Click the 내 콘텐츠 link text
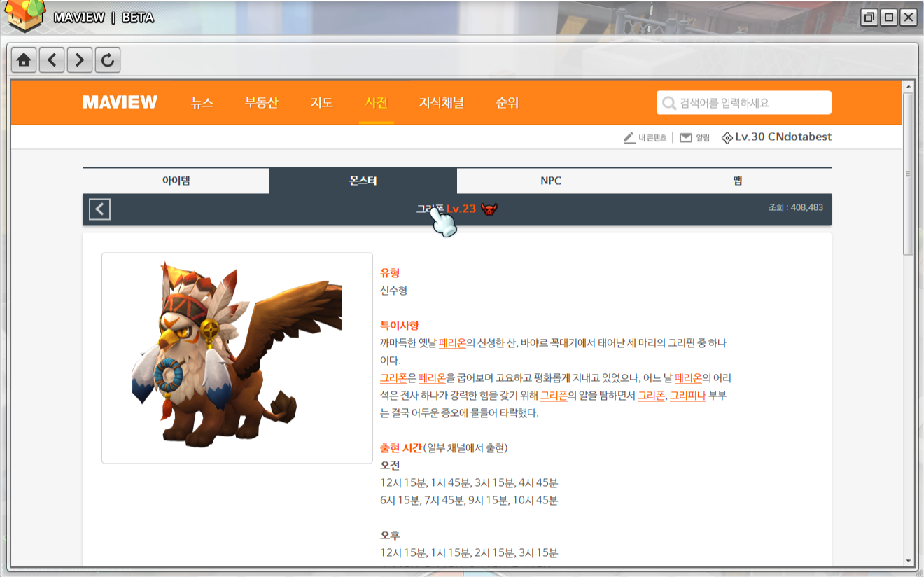The height and width of the screenshot is (577, 924). click(652, 138)
